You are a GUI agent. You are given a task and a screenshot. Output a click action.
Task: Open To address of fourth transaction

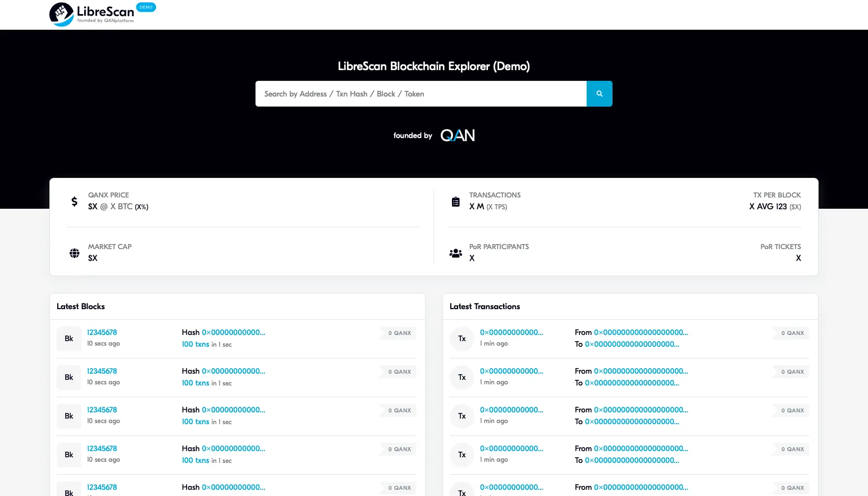(x=632, y=460)
